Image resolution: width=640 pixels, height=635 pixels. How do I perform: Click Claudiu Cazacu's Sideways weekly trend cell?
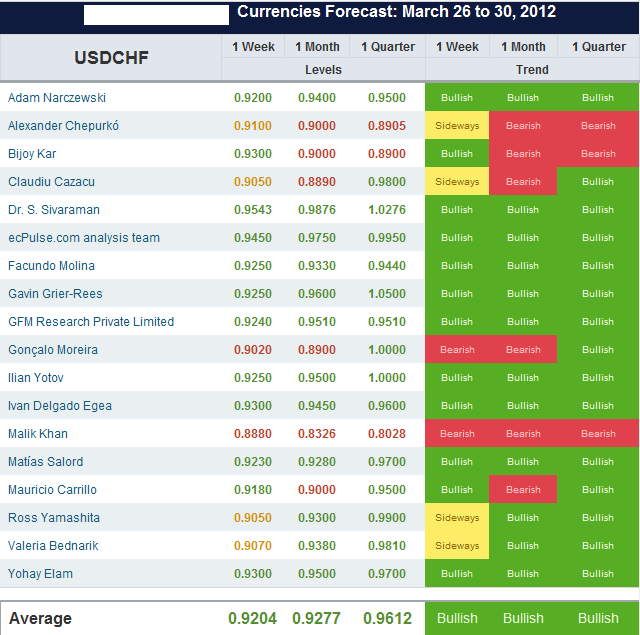tap(457, 182)
